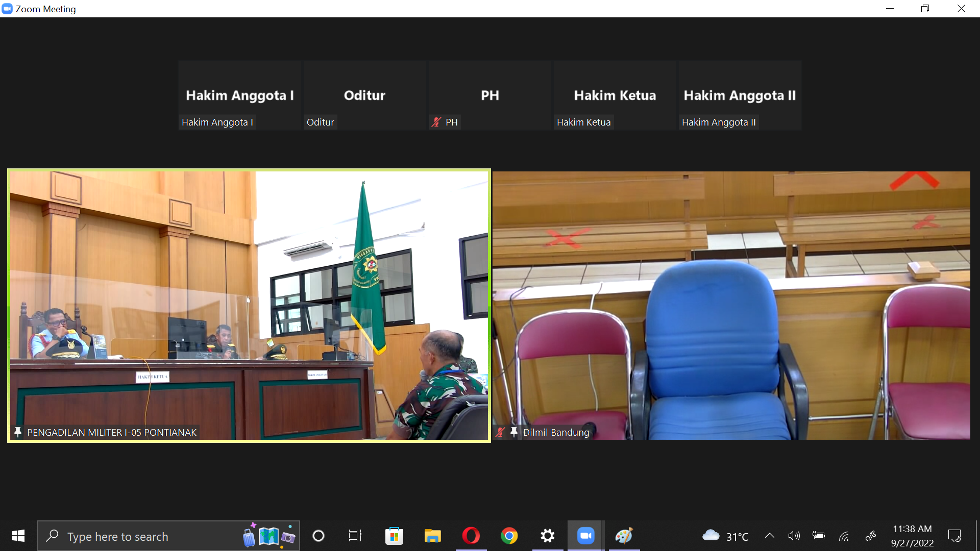Launch Opera browser from taskbar
This screenshot has height=551, width=980.
(x=471, y=536)
